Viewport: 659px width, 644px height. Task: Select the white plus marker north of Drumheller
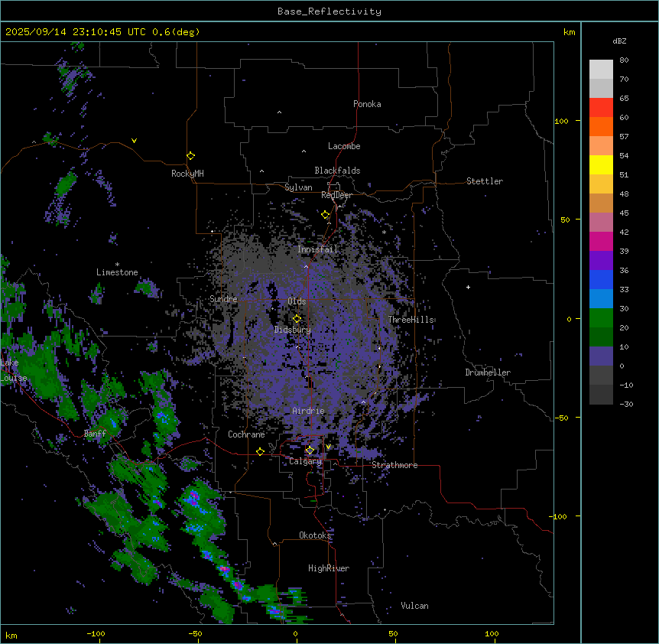pos(468,287)
